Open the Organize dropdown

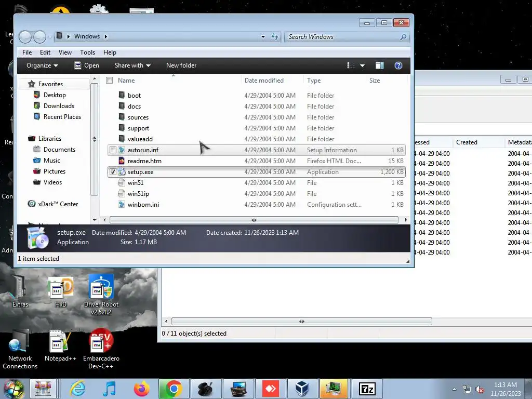[43, 65]
